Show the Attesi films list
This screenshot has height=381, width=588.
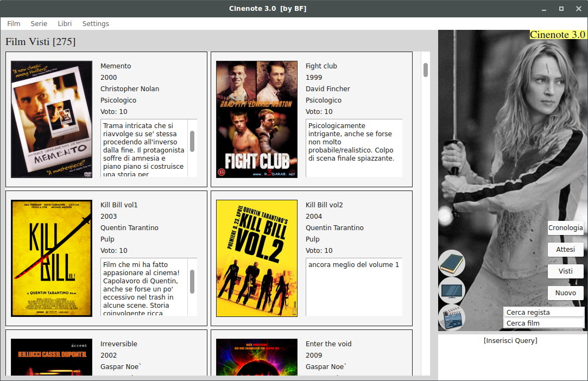pos(566,249)
